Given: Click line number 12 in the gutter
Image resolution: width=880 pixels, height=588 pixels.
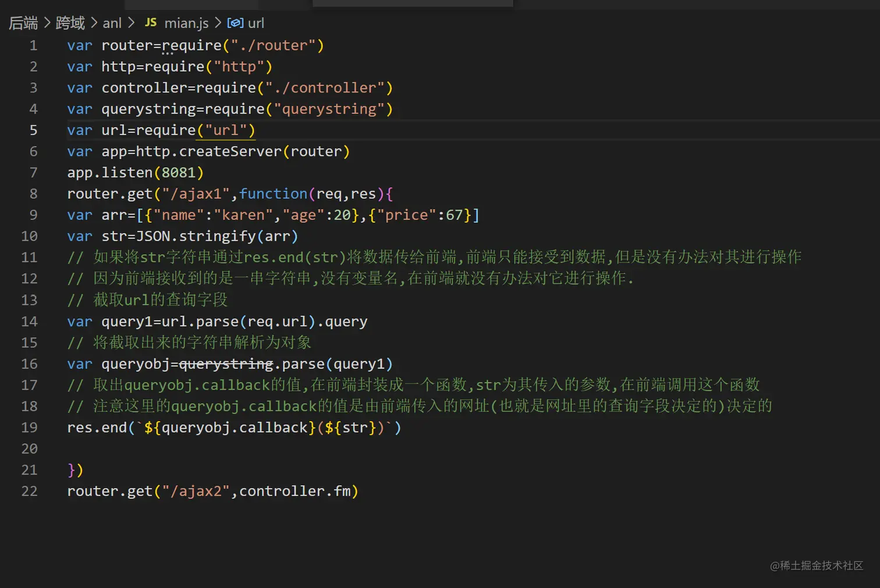Looking at the screenshot, I should tap(29, 279).
